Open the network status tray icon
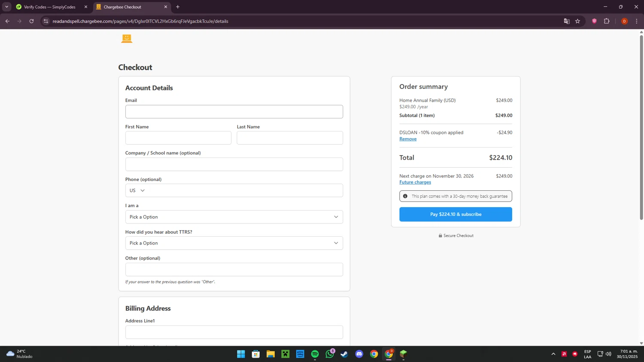This screenshot has width=644, height=362. tap(600, 354)
